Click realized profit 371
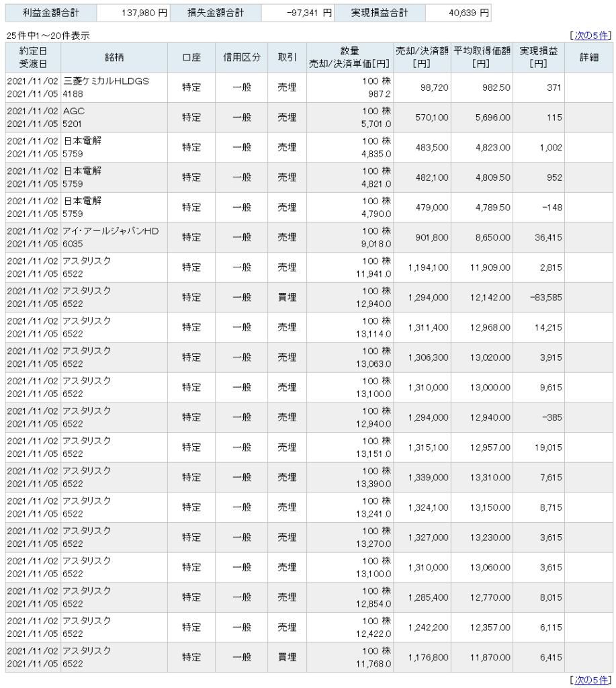 click(x=554, y=87)
